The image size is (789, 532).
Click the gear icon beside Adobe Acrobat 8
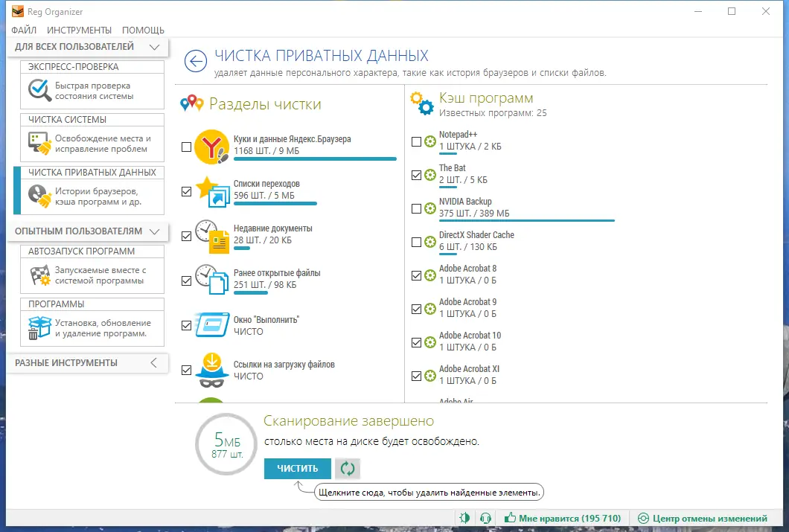pos(429,275)
